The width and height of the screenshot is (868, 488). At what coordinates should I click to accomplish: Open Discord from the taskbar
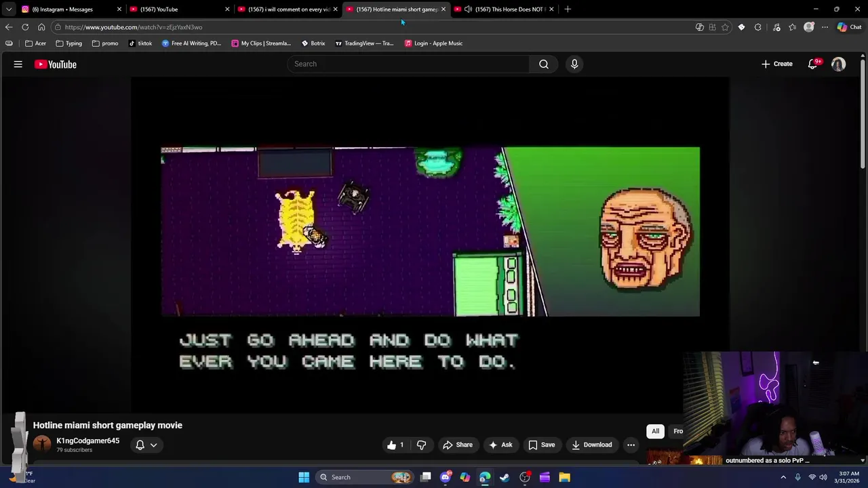pos(446,477)
